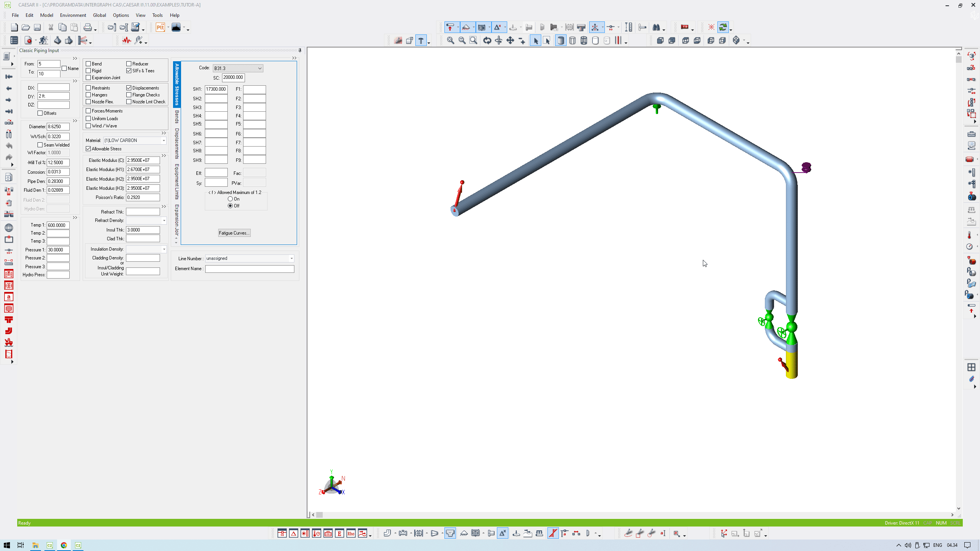Click the Temp 1 input field
Screen dimensions: 980x551
pyautogui.click(x=58, y=225)
